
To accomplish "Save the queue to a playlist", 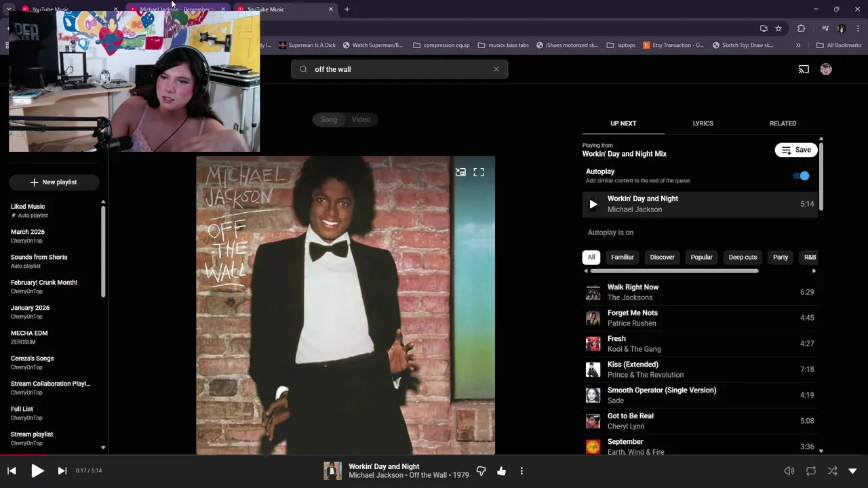I will (796, 150).
